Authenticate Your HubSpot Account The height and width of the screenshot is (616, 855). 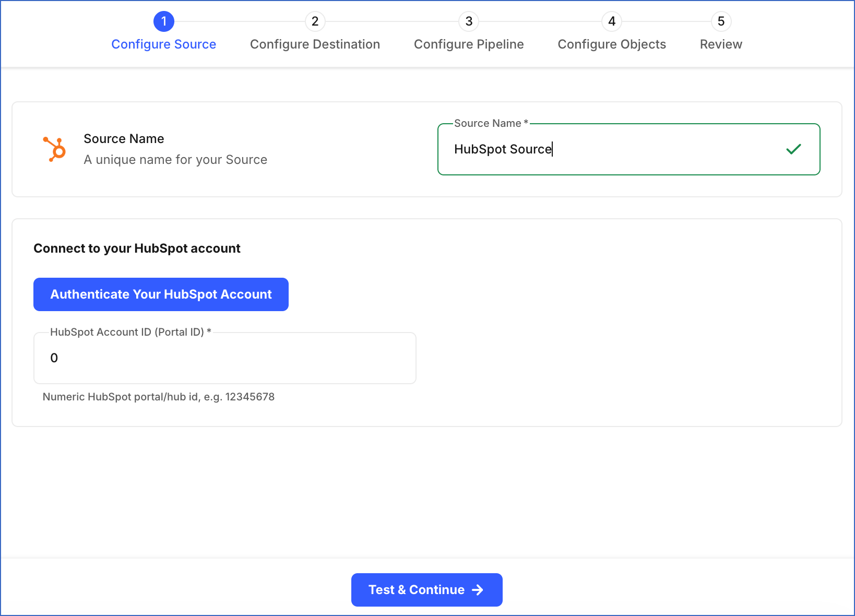pos(161,294)
